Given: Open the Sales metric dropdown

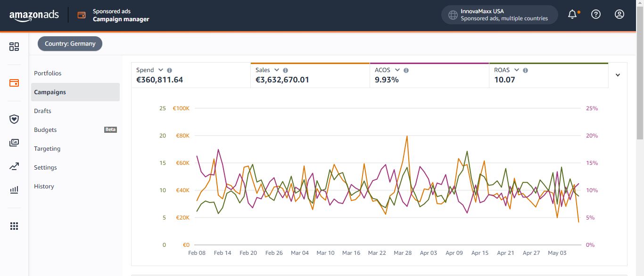Looking at the screenshot, I should click(x=277, y=70).
